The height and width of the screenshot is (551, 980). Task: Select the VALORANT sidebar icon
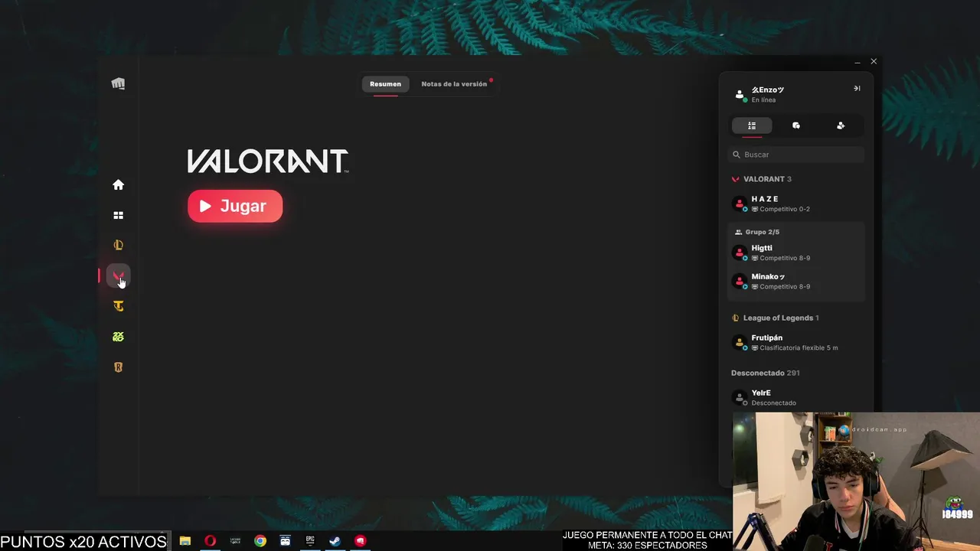tap(118, 275)
